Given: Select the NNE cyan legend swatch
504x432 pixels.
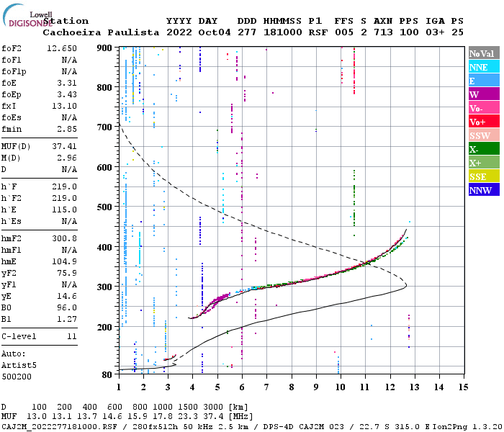Looking at the screenshot, I should coord(484,67).
